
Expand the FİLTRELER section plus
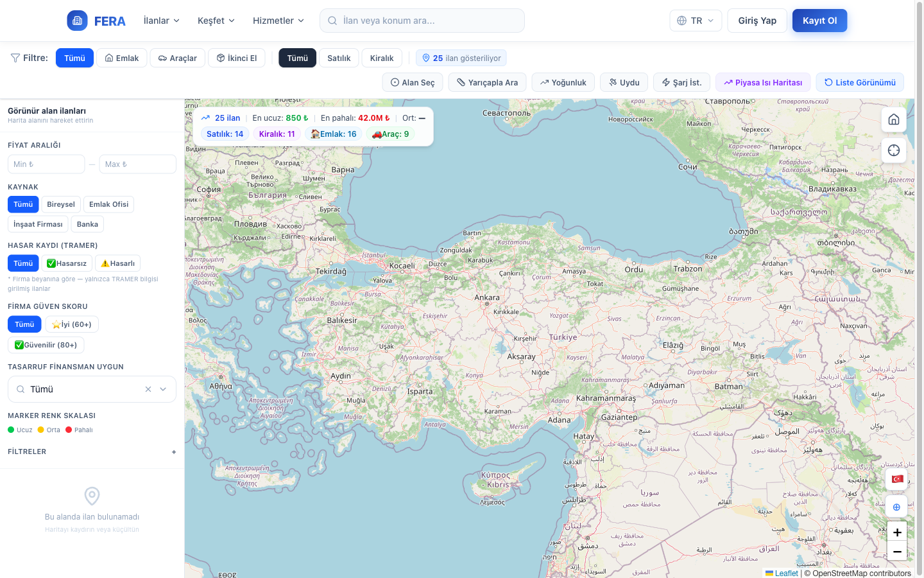[174, 452]
